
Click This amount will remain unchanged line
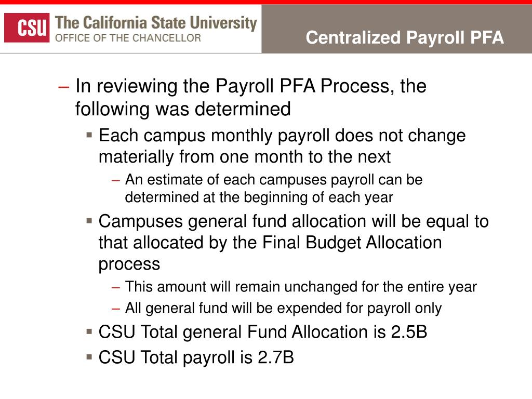click(x=301, y=287)
